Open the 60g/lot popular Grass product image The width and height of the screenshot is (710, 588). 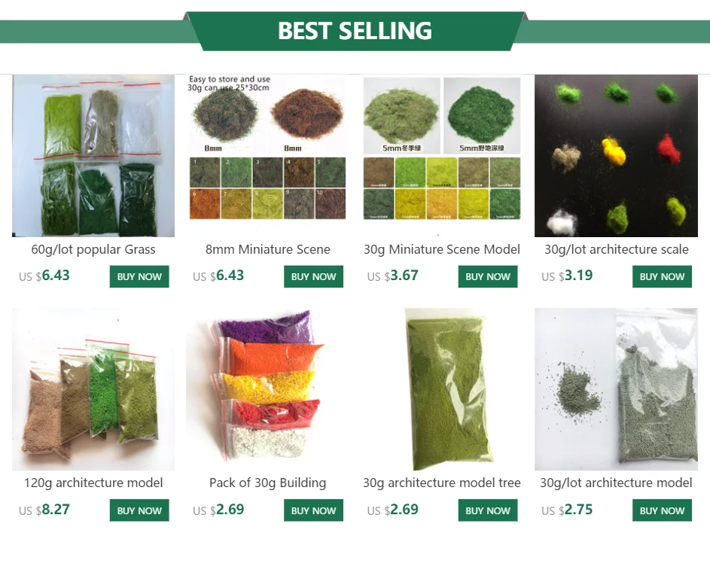[93, 156]
